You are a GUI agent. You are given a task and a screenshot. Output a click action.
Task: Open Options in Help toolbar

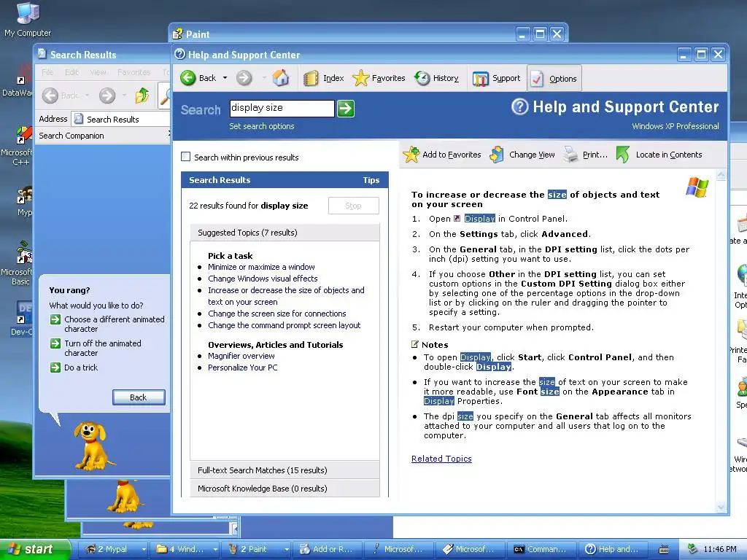(x=554, y=79)
